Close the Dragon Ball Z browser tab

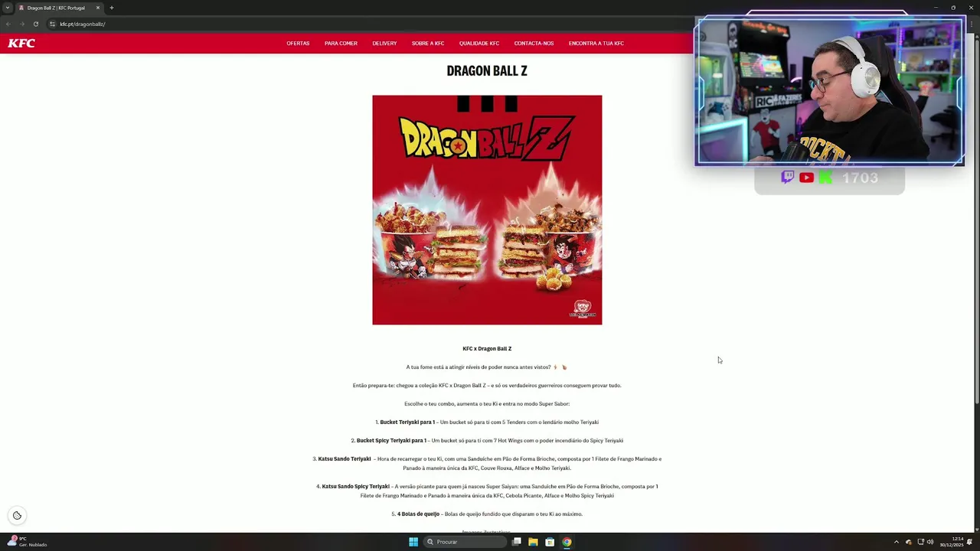click(98, 8)
